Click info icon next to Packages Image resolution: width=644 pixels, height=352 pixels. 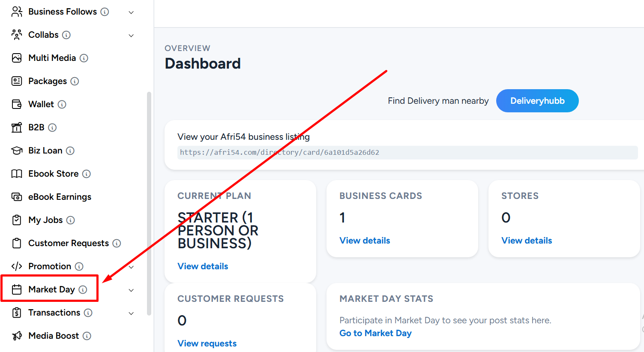(x=75, y=81)
